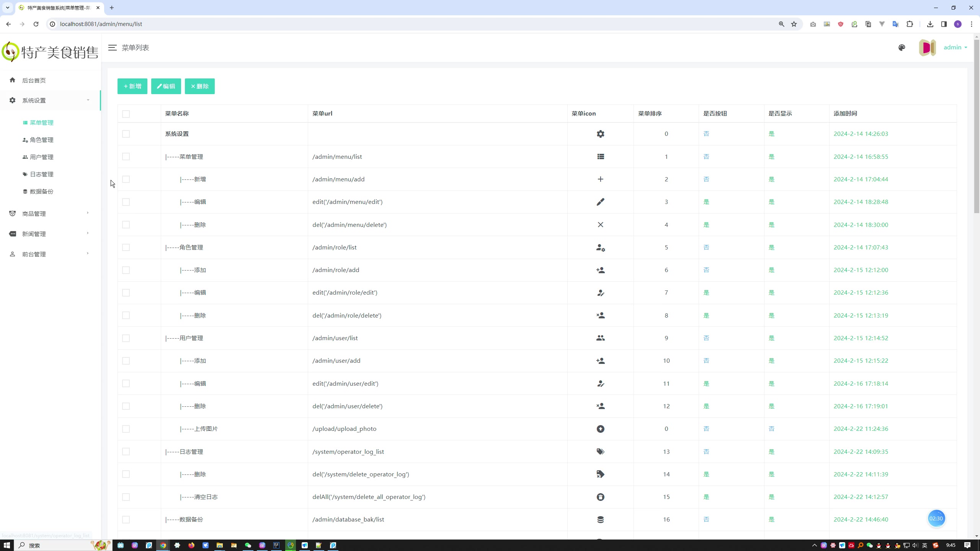Viewport: 980px width, 551px height.
Task: Check the 清空日志 row checkbox
Action: (x=126, y=497)
